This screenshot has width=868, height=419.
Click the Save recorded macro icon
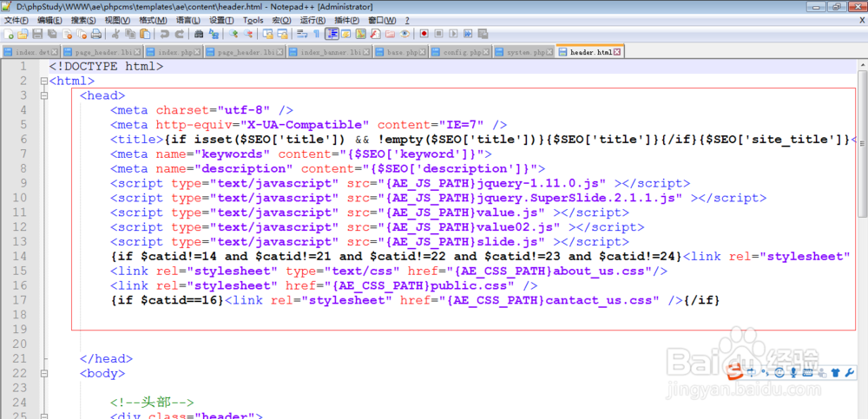482,34
